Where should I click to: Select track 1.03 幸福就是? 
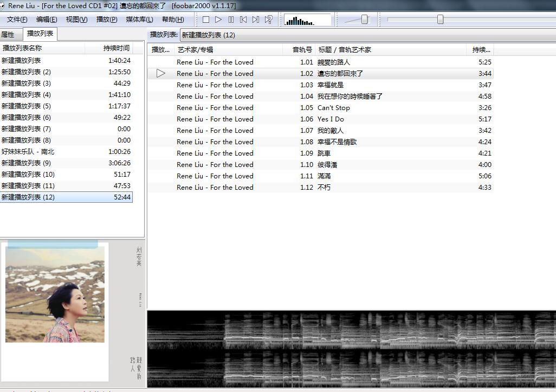click(321, 85)
